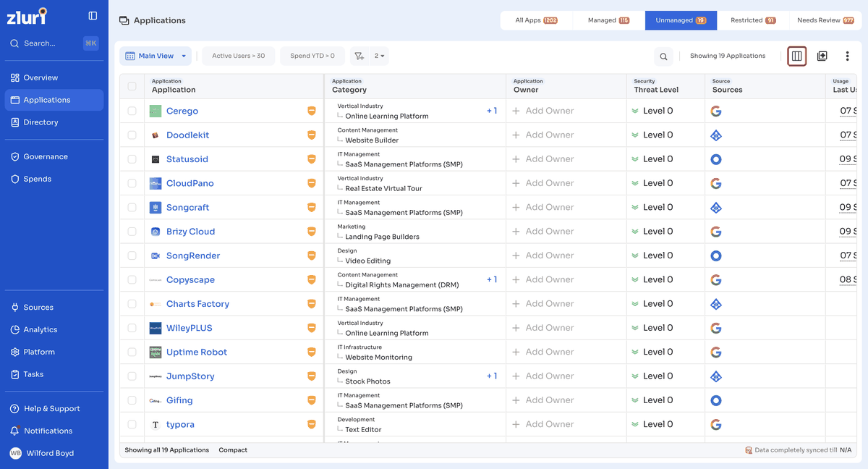868x469 pixels.
Task: Click the Uptime Robot application logo
Action: [x=156, y=352]
